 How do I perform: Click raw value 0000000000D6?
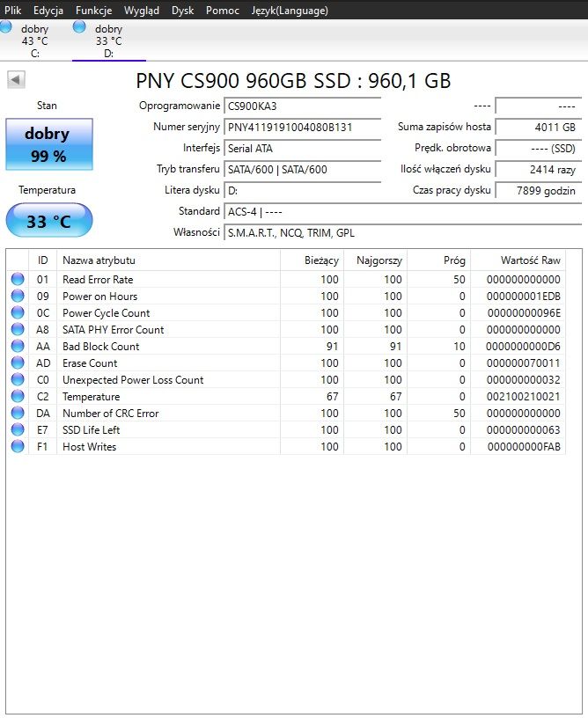tap(524, 346)
